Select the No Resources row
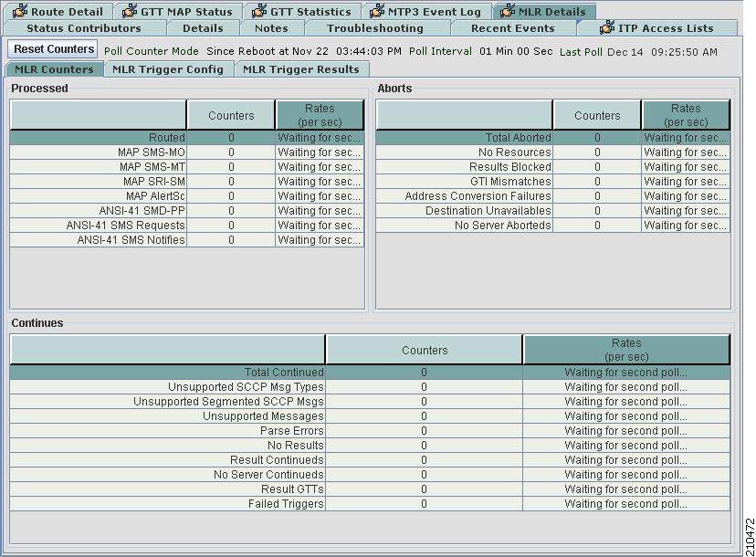This screenshot has width=756, height=557. click(x=553, y=152)
